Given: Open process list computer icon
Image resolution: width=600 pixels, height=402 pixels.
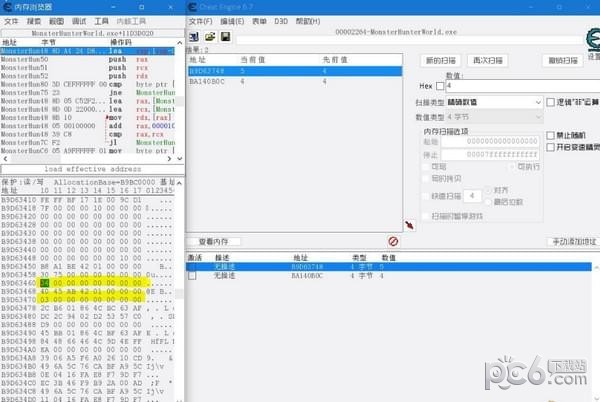Looking at the screenshot, I should click(194, 37).
